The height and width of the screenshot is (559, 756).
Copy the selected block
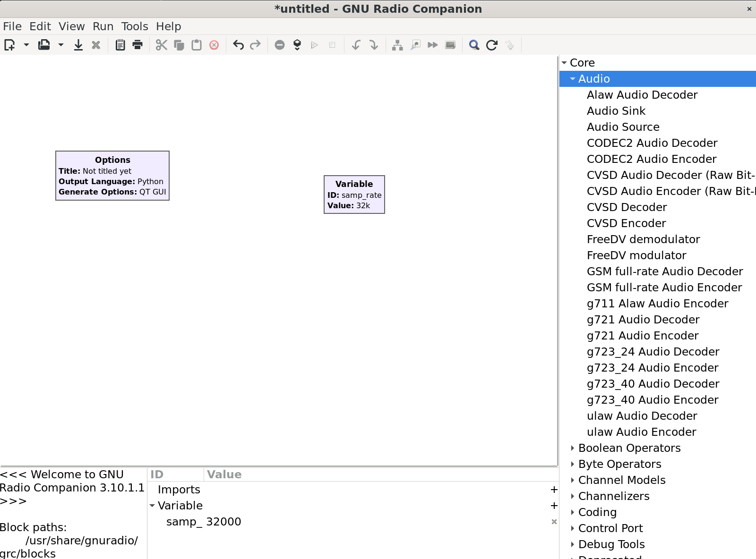coord(179,45)
